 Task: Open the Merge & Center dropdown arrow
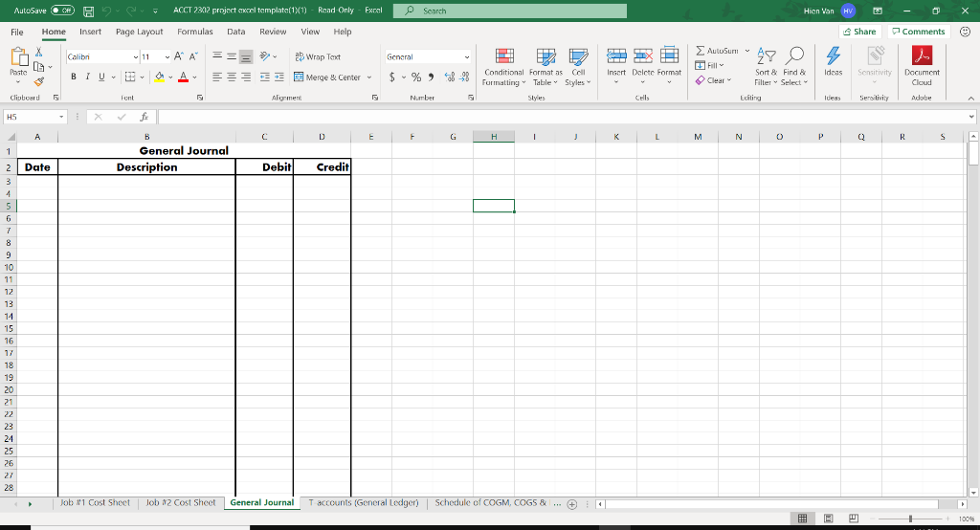click(369, 77)
